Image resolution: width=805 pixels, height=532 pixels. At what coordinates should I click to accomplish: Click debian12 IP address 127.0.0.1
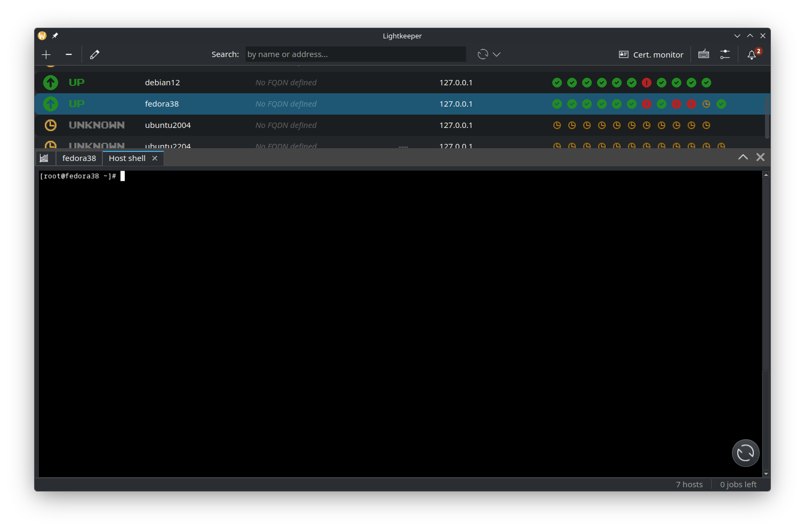click(x=456, y=83)
